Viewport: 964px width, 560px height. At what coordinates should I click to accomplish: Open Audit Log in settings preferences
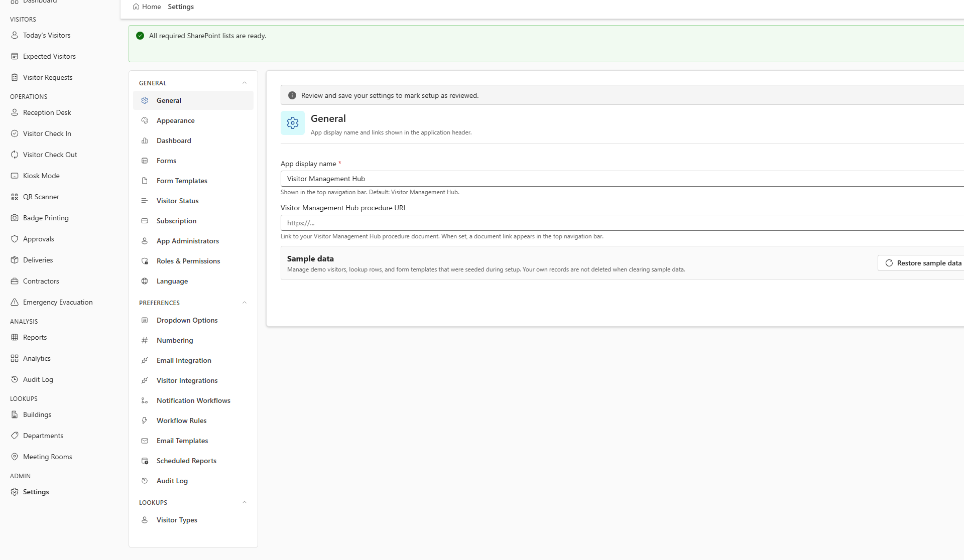click(x=193, y=481)
